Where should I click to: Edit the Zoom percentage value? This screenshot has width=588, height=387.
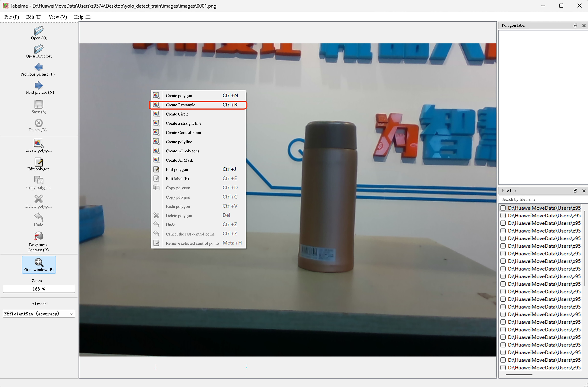(39, 289)
